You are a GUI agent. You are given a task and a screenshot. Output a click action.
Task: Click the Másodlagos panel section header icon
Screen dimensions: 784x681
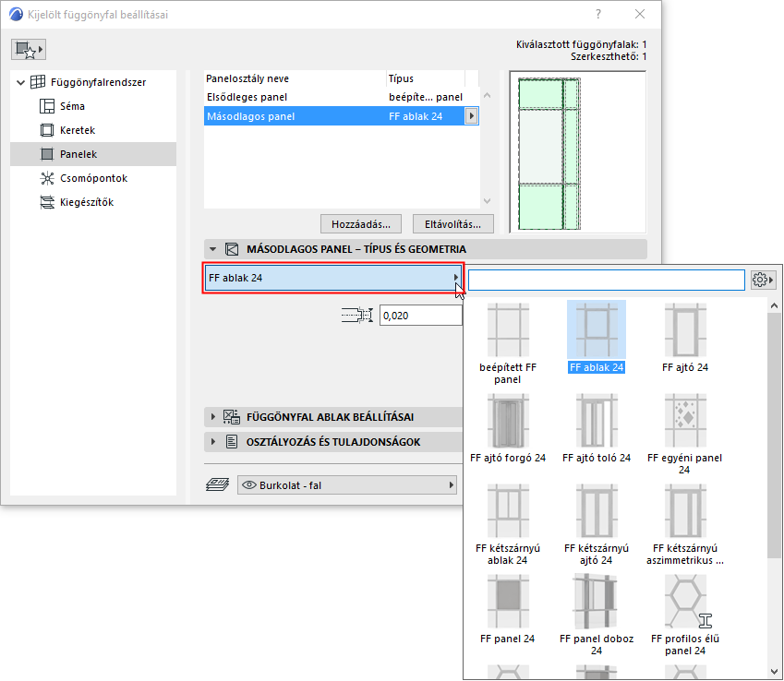232,249
